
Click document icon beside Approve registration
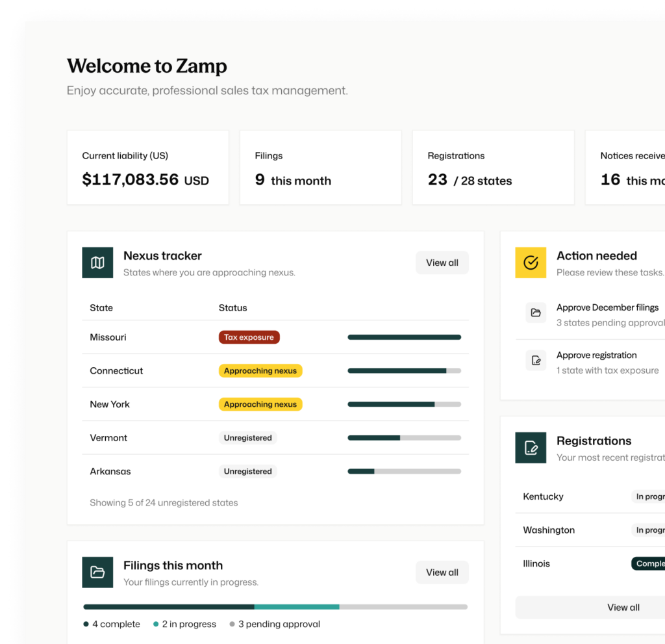tap(536, 361)
